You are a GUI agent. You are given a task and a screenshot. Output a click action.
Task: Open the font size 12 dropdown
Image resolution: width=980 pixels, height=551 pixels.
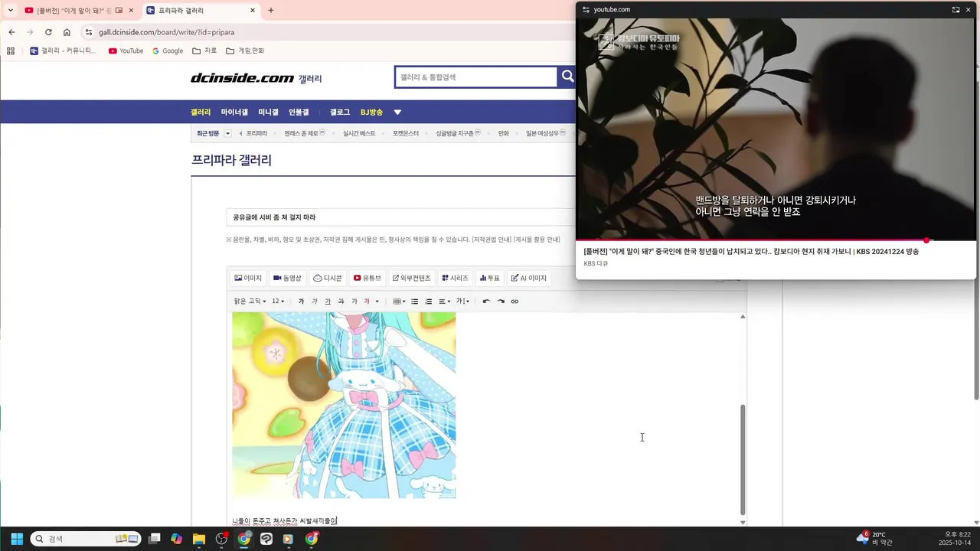pos(278,302)
